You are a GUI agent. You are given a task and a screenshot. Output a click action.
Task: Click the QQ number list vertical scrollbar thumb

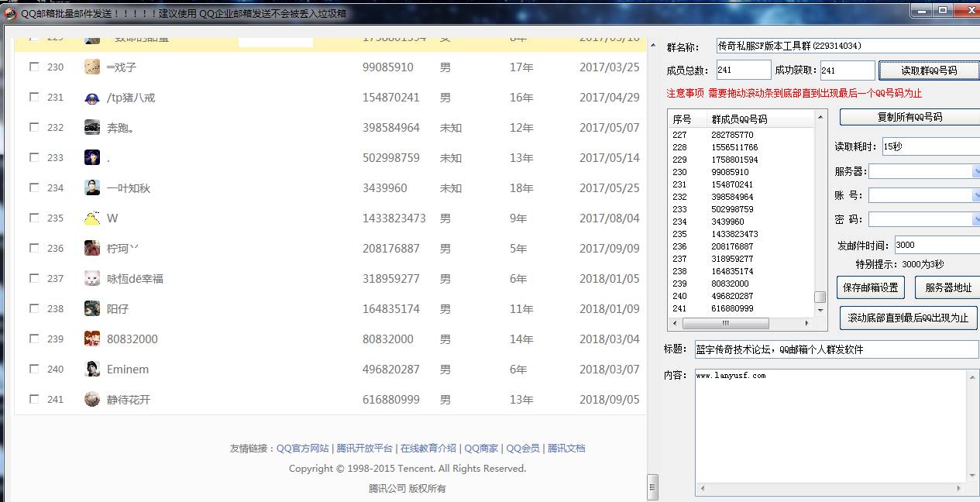pos(820,297)
